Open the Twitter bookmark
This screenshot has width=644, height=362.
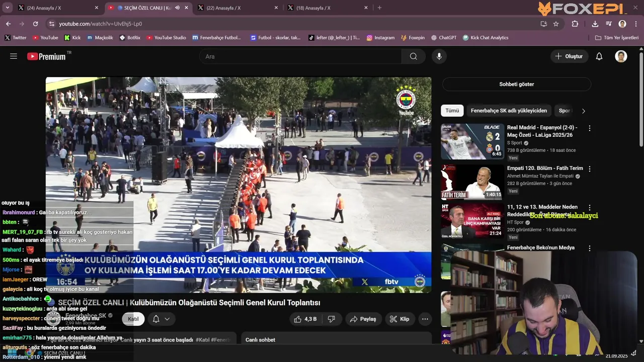point(16,38)
